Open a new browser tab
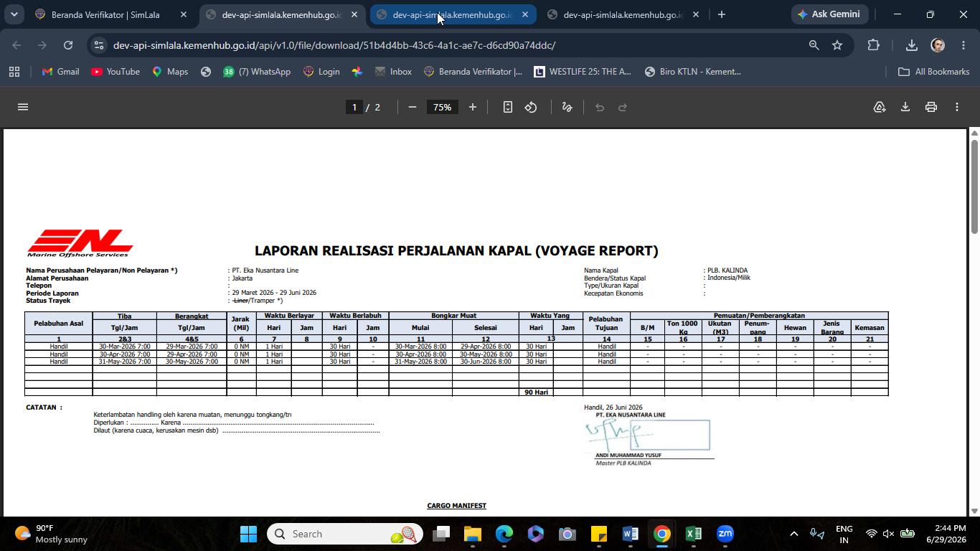 [722, 14]
